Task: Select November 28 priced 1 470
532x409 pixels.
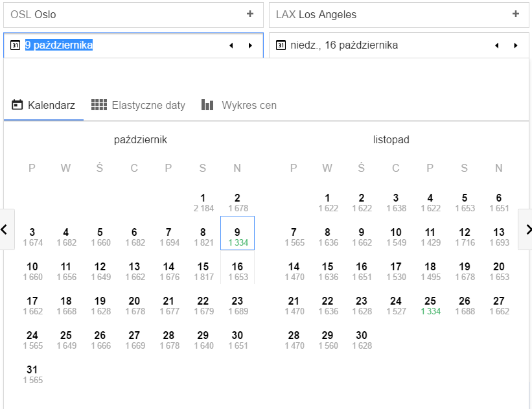Action: click(294, 340)
